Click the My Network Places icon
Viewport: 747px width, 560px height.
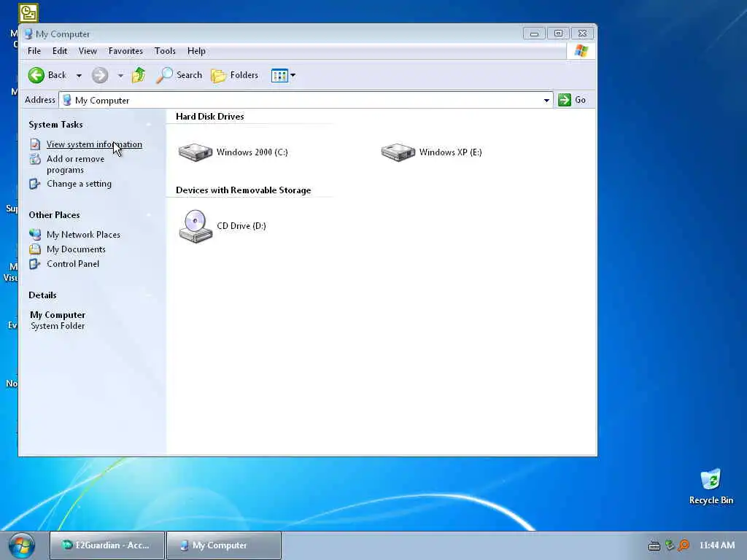[35, 234]
